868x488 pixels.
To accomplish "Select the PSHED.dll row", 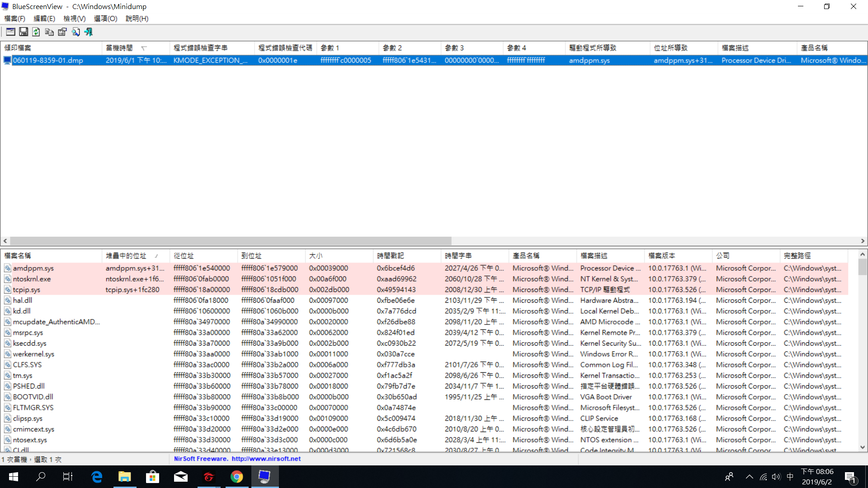I will [x=424, y=386].
